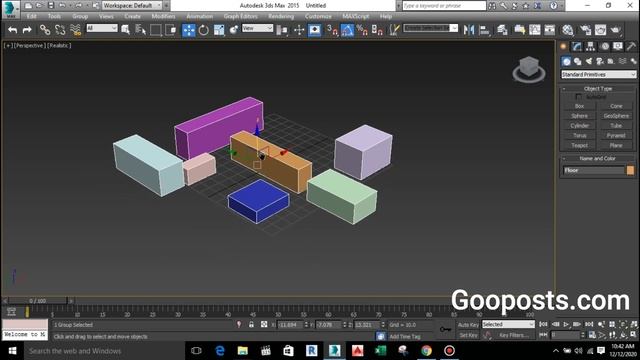Switch to the Hierarchy command panel tab
Image resolution: width=640 pixels, height=360 pixels.
[x=591, y=46]
